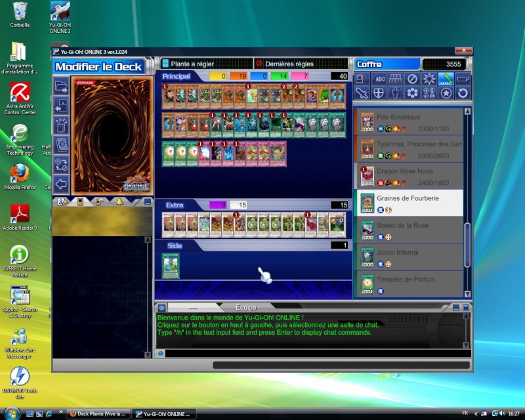Select the card detail tab icon
The image size is (525, 420).
pyautogui.click(x=80, y=201)
